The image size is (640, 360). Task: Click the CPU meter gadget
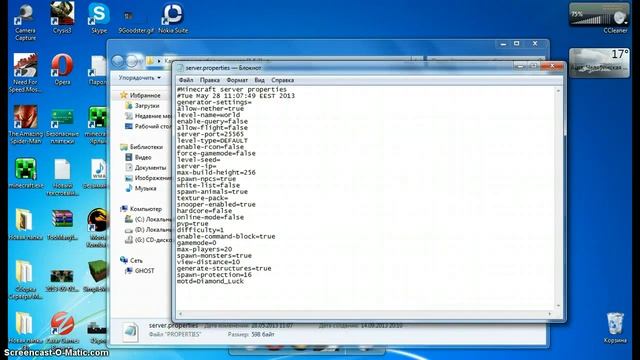pos(599,15)
